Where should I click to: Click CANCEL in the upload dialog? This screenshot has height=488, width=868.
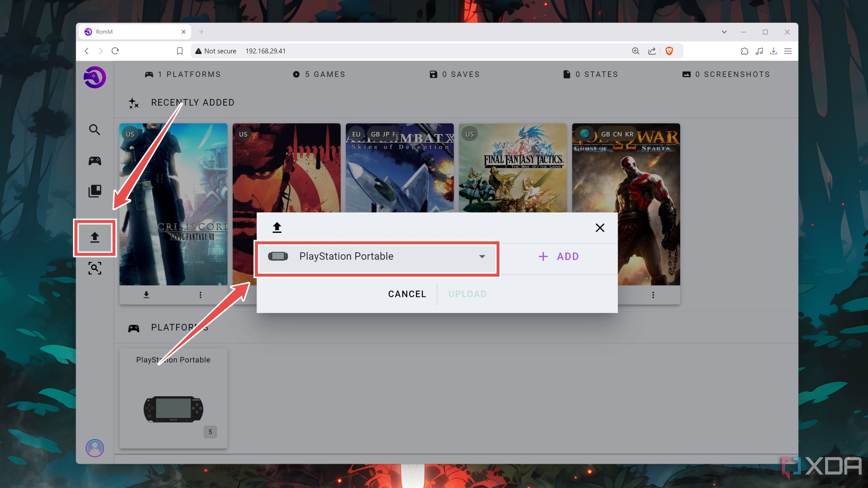click(x=407, y=294)
